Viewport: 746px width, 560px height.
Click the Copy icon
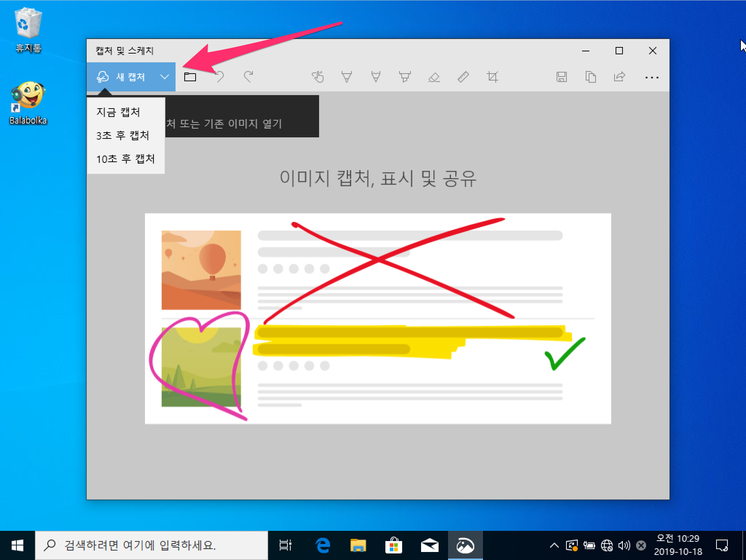coord(590,77)
